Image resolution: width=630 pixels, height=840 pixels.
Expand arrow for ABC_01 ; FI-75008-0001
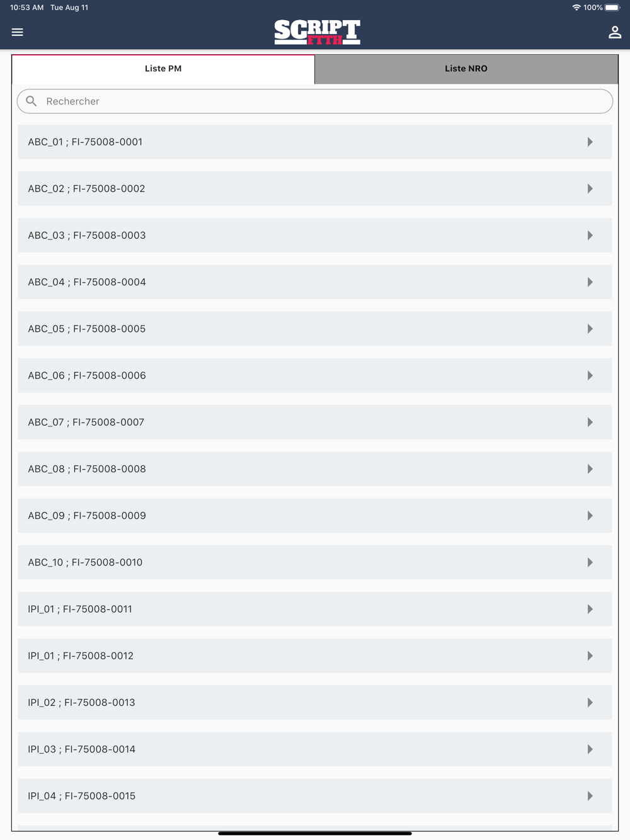tap(590, 142)
